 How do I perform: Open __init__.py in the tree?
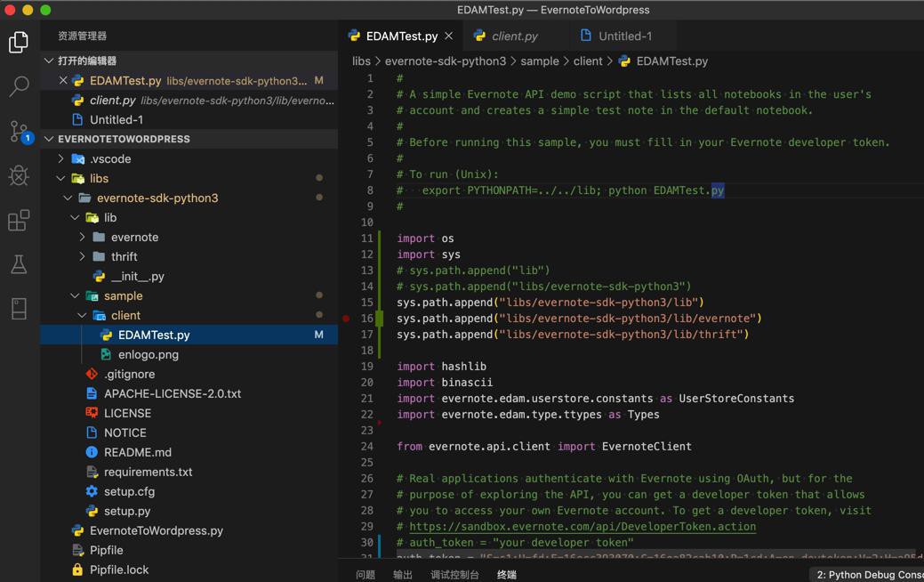tap(189, 276)
